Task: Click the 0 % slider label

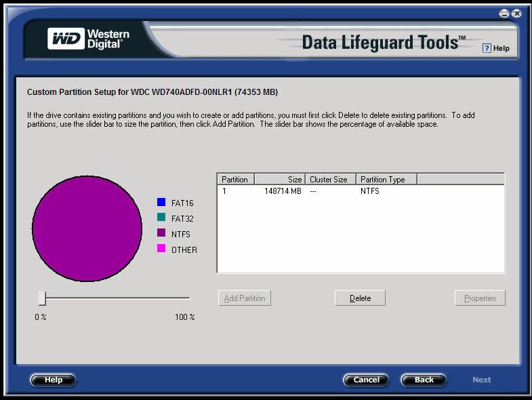Action: [41, 317]
